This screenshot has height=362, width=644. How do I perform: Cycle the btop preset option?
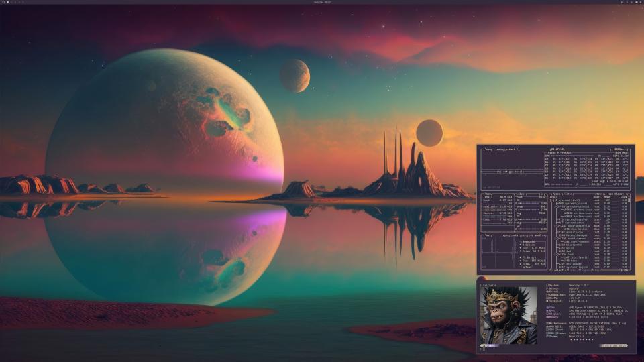(513, 149)
